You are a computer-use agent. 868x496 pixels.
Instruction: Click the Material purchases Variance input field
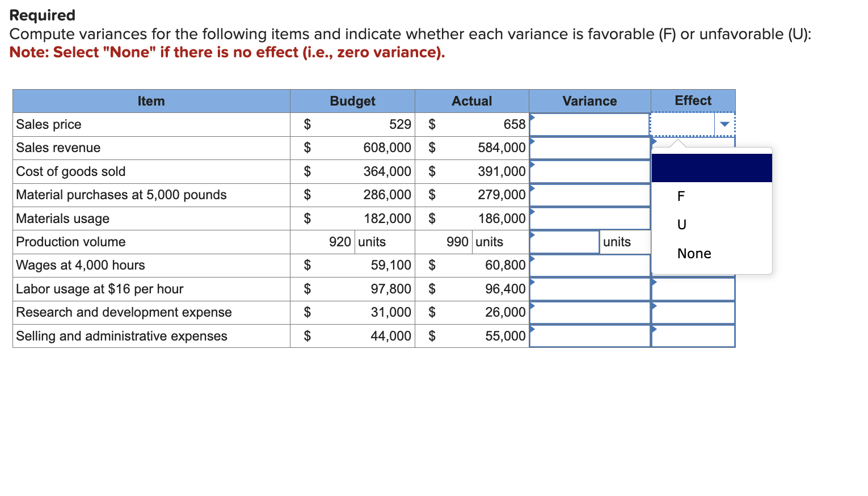click(x=589, y=195)
